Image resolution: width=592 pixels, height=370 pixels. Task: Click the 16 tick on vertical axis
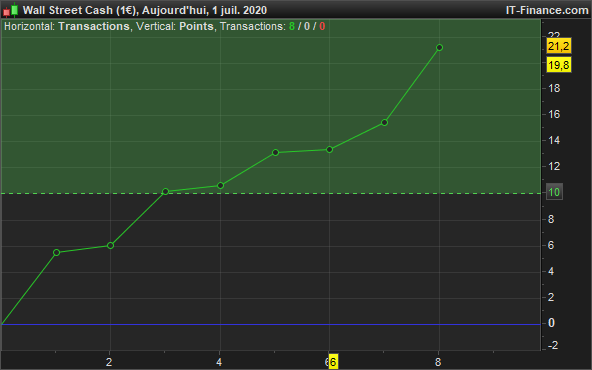point(554,114)
